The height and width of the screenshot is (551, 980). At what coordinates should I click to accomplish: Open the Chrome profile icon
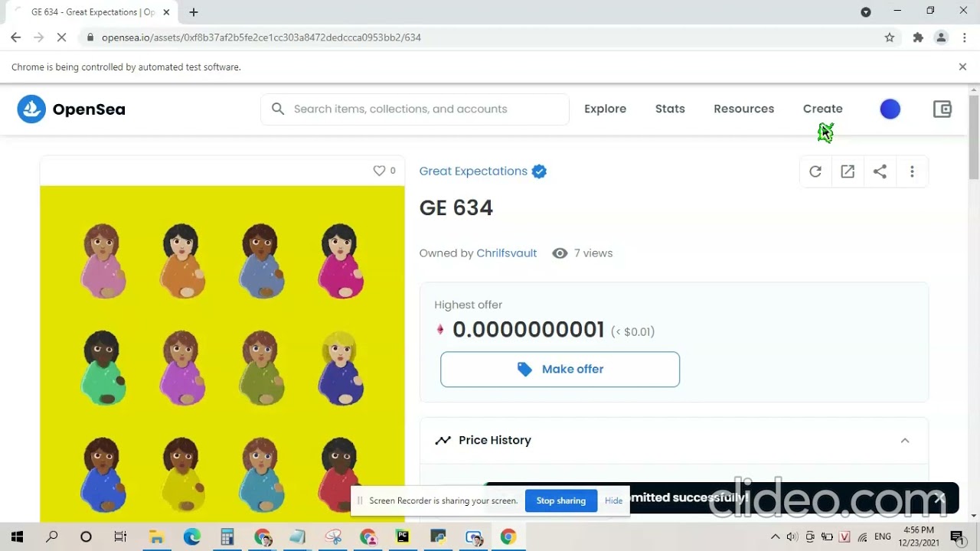click(942, 37)
